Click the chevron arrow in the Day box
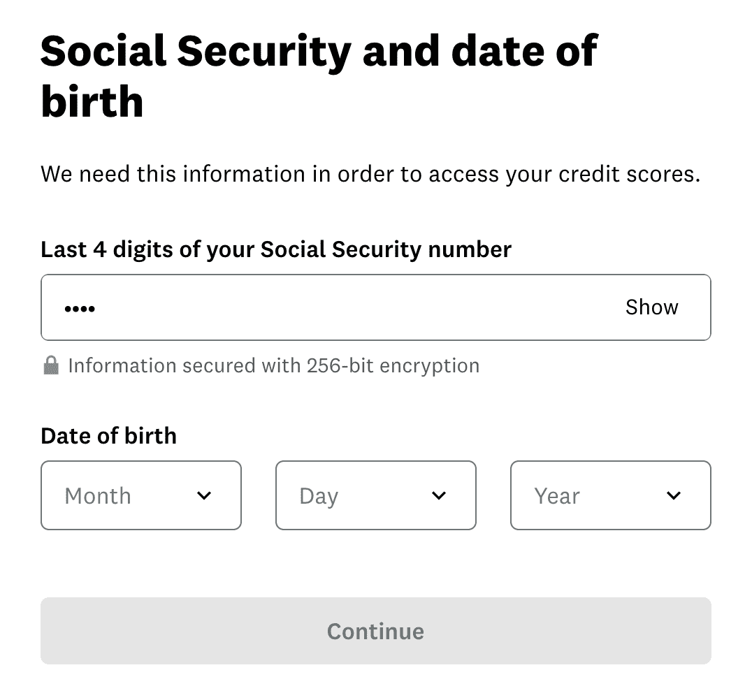Viewport: 752px width, 700px height. pos(439,496)
